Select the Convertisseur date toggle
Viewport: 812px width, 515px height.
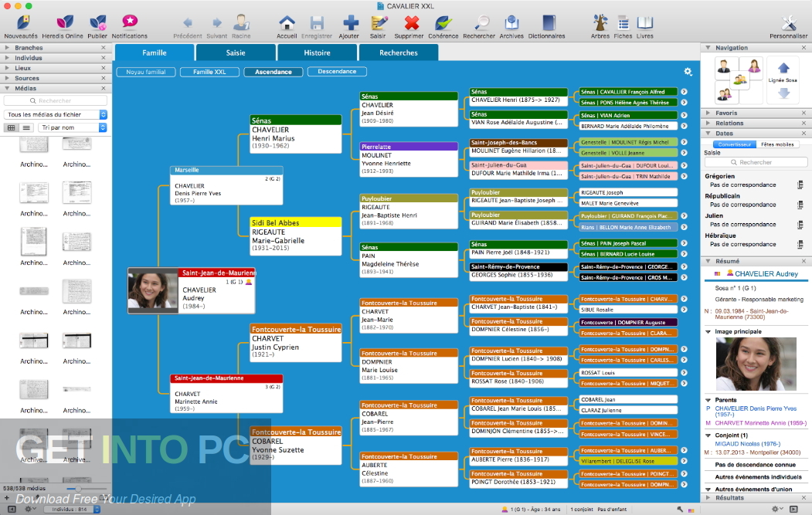coord(734,144)
